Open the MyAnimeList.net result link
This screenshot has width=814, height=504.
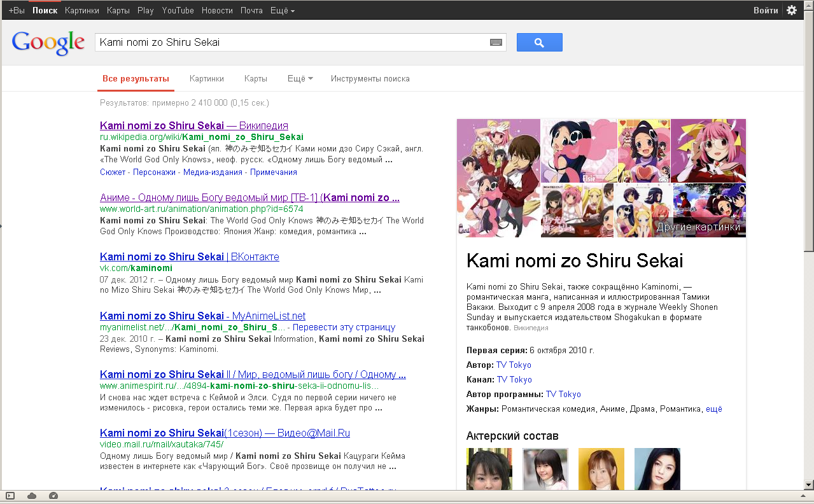click(x=203, y=316)
